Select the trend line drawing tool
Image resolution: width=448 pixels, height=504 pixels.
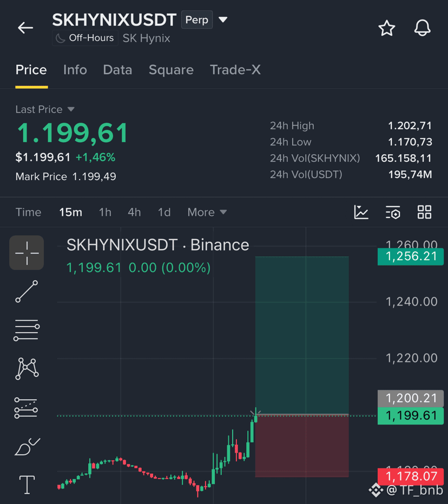coord(27,291)
